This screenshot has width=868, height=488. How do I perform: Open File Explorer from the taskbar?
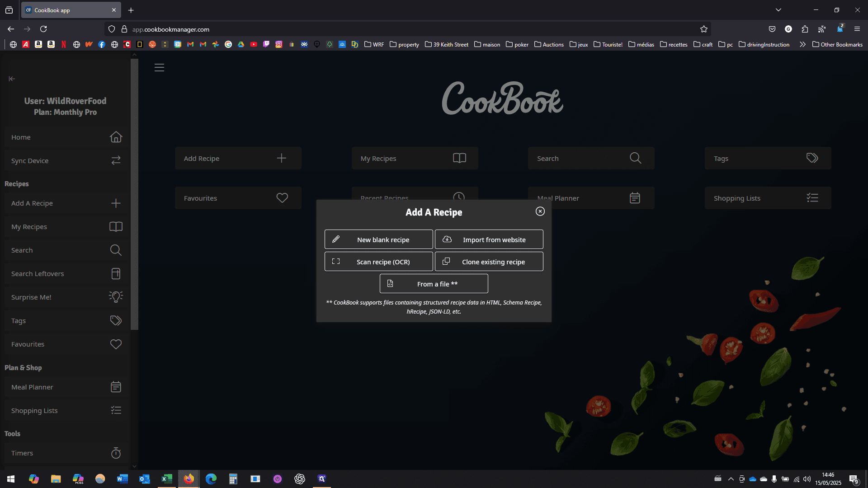pos(56,479)
